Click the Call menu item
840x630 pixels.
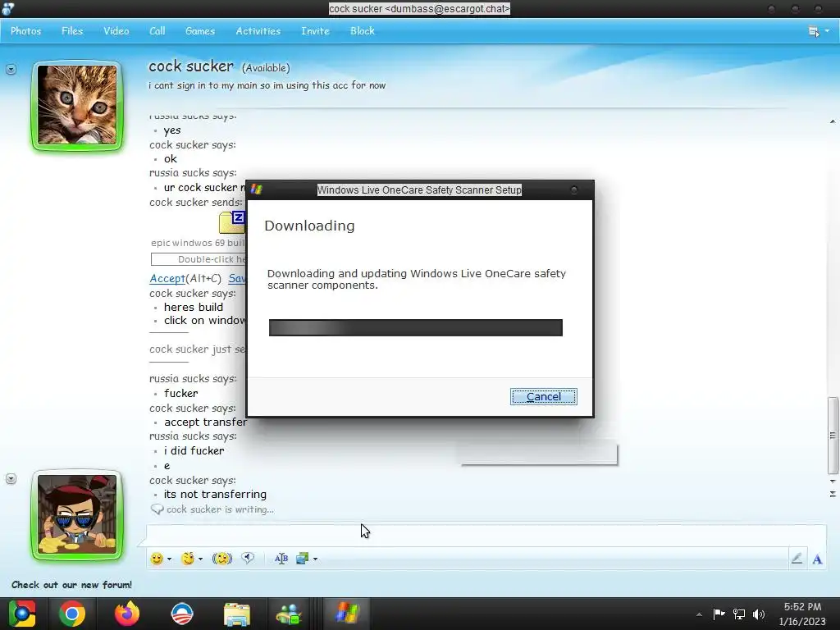click(x=157, y=31)
